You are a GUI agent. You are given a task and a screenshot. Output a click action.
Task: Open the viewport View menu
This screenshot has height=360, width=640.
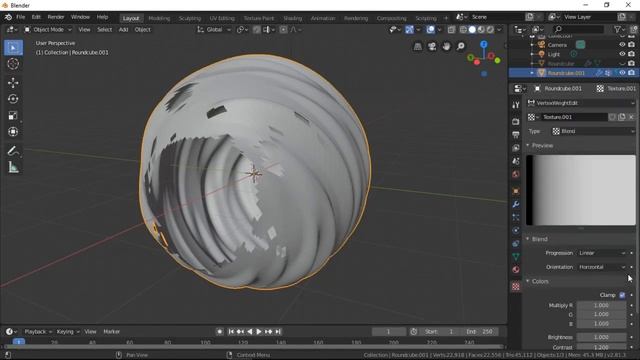[x=84, y=29]
